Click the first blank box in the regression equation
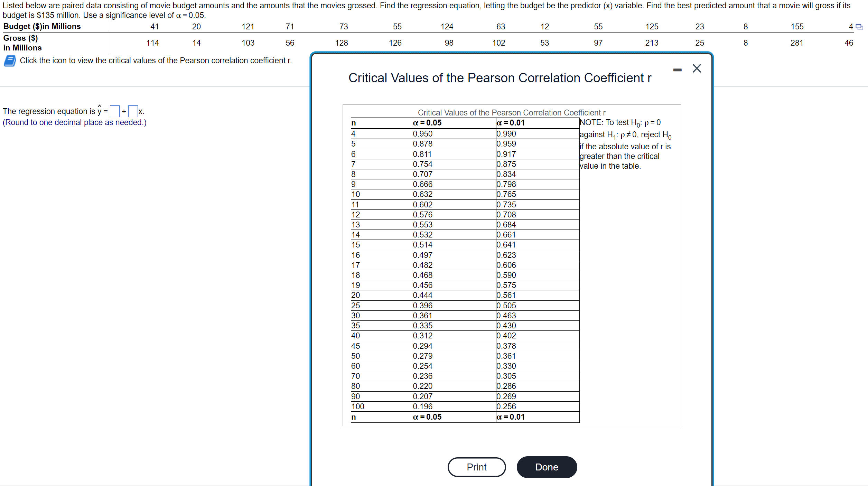This screenshot has width=868, height=486. (x=114, y=111)
